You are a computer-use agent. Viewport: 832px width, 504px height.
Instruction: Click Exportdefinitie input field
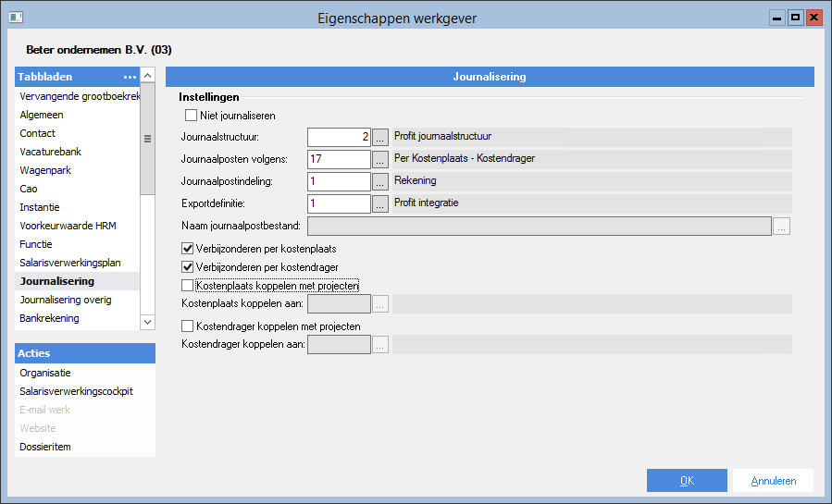[339, 204]
